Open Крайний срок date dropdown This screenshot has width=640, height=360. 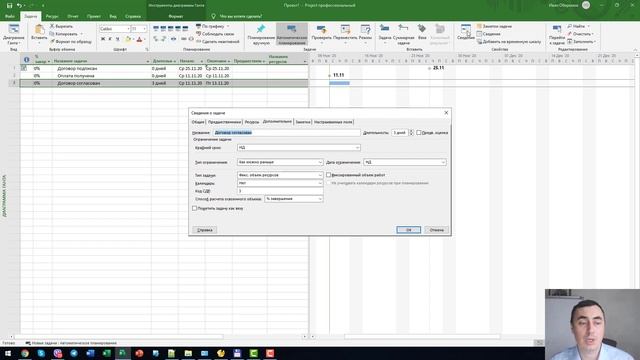click(357, 147)
